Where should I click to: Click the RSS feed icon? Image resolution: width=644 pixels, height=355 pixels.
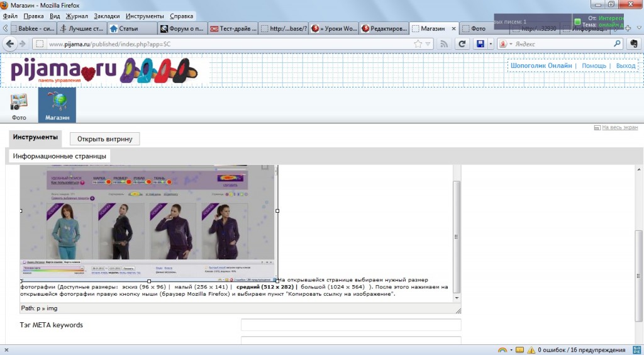tap(444, 44)
